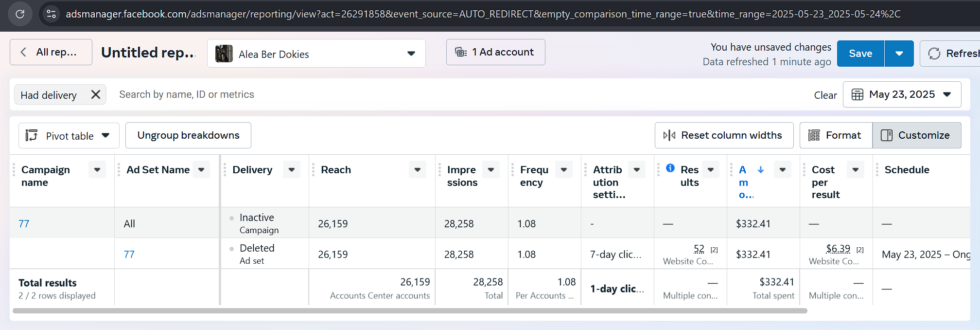Open the May 23, 2025 date picker
The image size is (980, 330).
point(902,94)
